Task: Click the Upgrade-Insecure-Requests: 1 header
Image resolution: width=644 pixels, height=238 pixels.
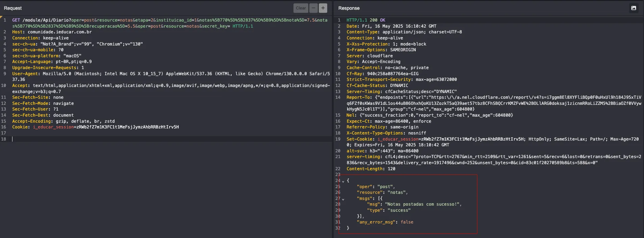Action: tap(48, 68)
